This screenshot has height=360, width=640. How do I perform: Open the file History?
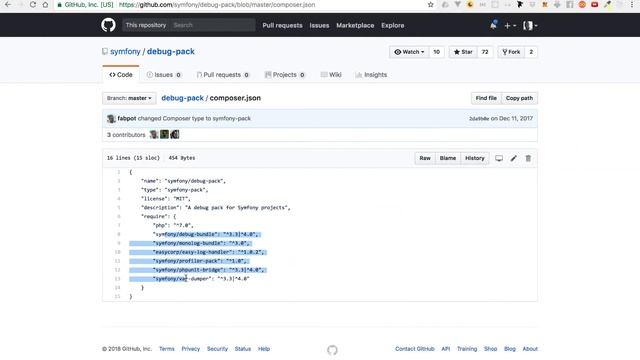(475, 158)
